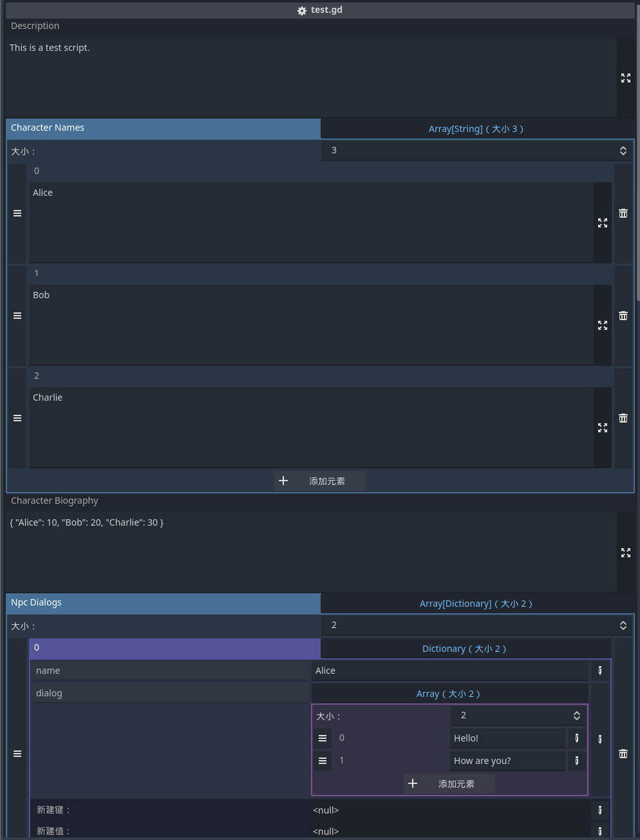Delete the Bob array element
The image size is (640, 840).
pyautogui.click(x=623, y=316)
